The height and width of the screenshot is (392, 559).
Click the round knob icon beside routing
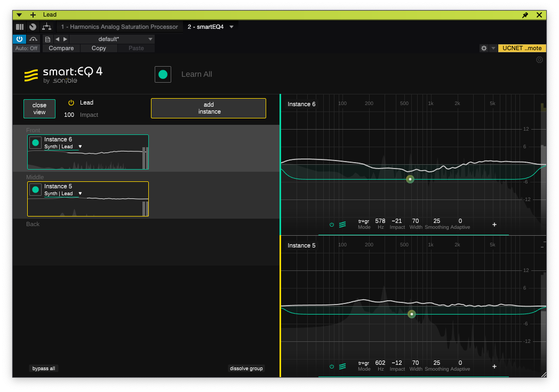click(x=33, y=27)
